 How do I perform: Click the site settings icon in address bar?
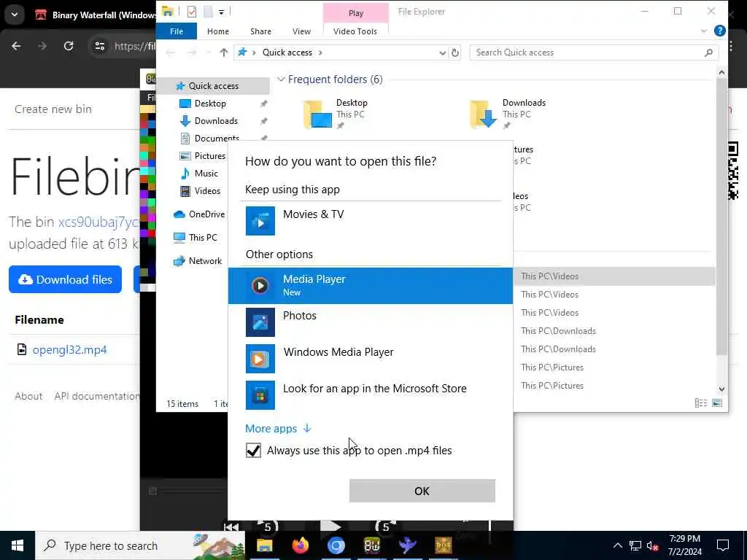pos(100,46)
